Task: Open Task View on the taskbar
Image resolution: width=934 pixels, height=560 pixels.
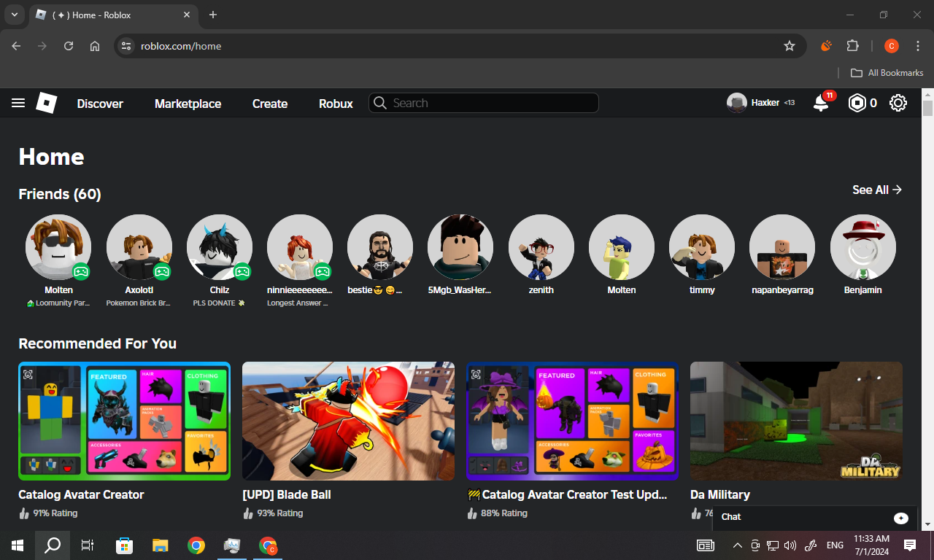Action: click(x=88, y=545)
